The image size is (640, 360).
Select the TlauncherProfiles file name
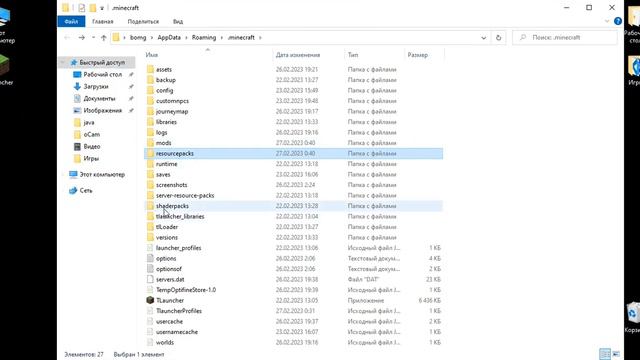click(x=179, y=311)
